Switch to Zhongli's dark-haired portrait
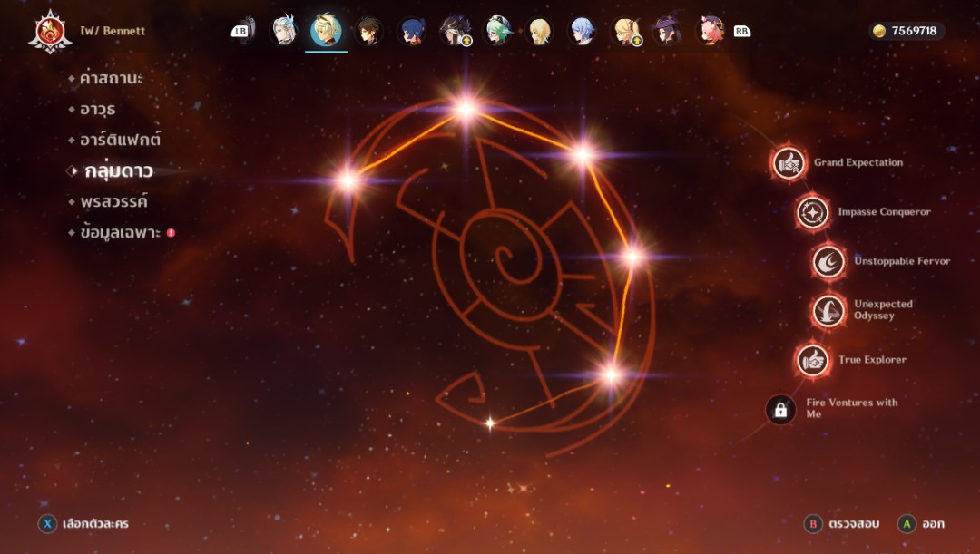 pyautogui.click(x=368, y=31)
